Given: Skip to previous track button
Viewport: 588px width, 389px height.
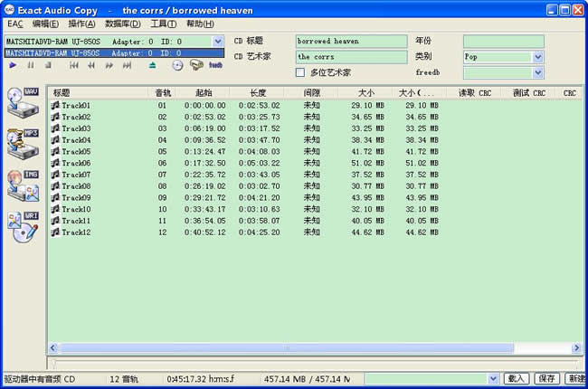Looking at the screenshot, I should [x=74, y=65].
